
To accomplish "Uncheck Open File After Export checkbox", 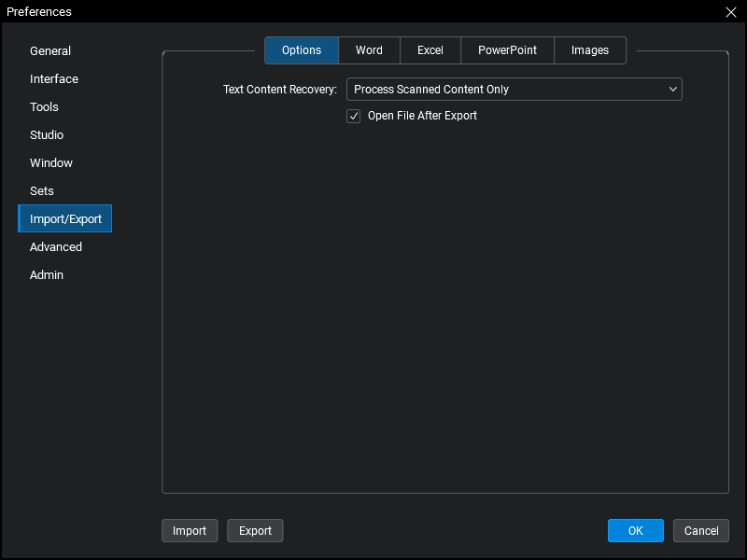I will click(354, 117).
